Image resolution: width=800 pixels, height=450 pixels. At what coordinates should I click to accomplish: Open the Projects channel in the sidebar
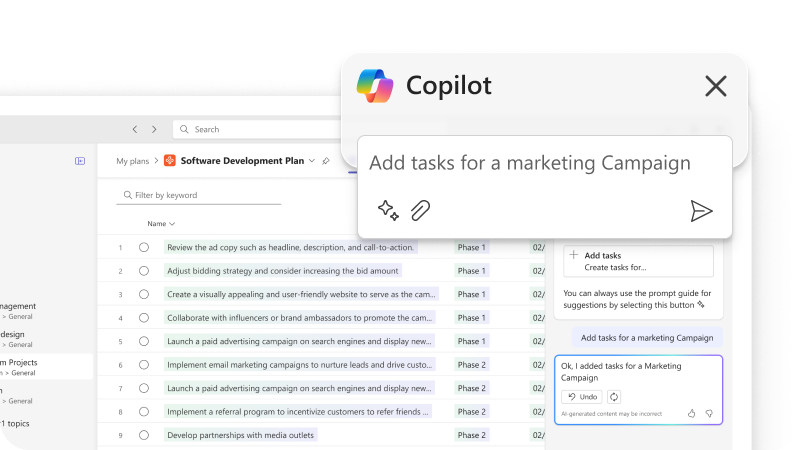pos(46,367)
